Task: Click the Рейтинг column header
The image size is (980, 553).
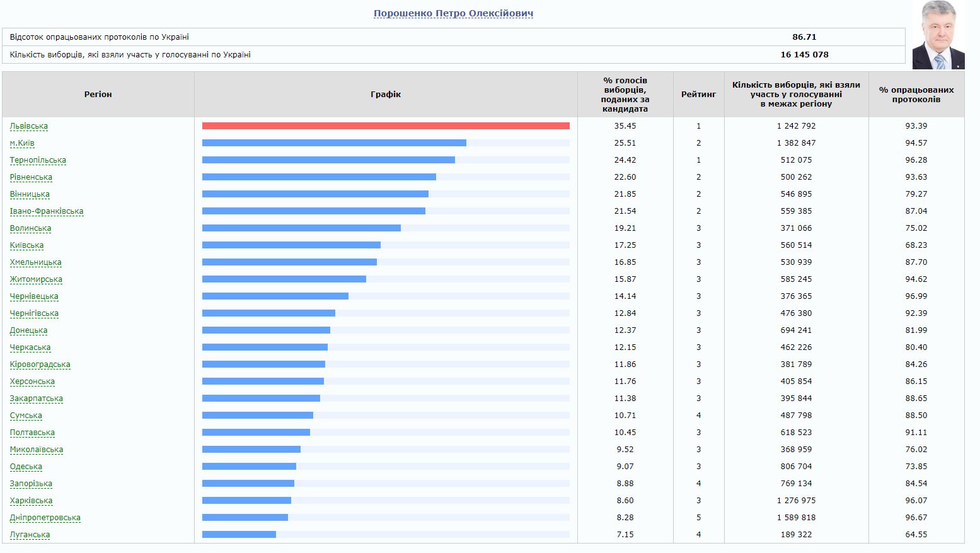Action: pyautogui.click(x=698, y=95)
